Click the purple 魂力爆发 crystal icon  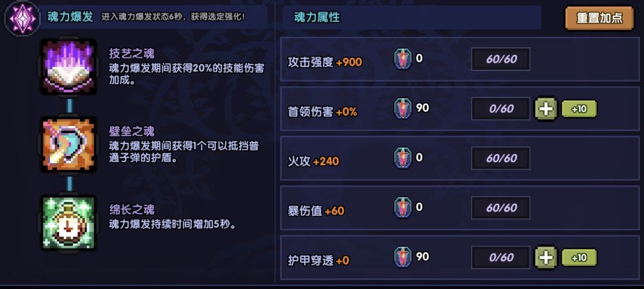coord(22,18)
